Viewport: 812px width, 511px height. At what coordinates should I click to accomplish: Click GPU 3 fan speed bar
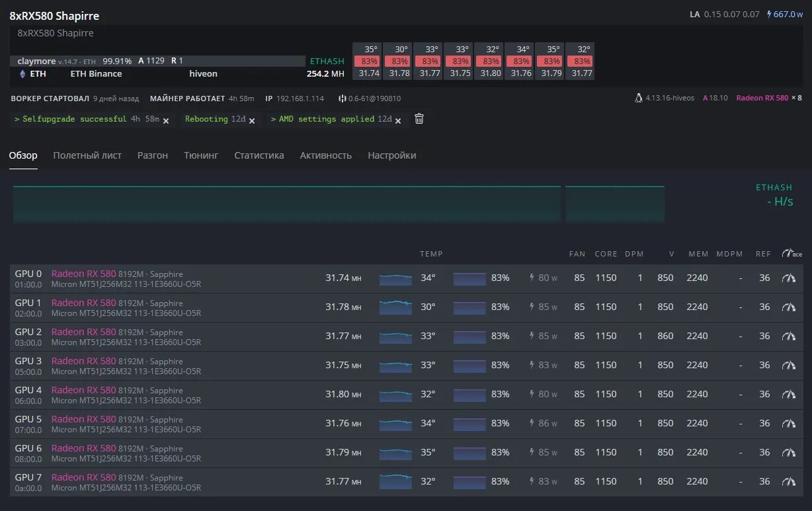pyautogui.click(x=469, y=366)
